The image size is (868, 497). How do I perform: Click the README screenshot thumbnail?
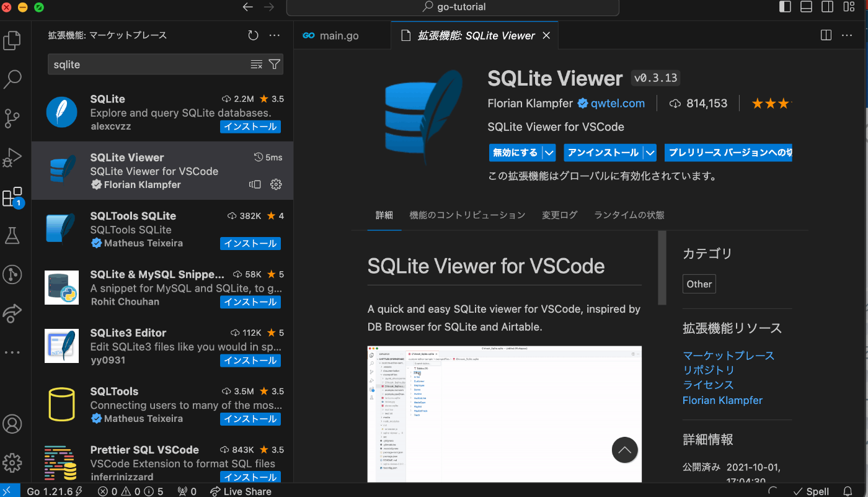click(505, 414)
